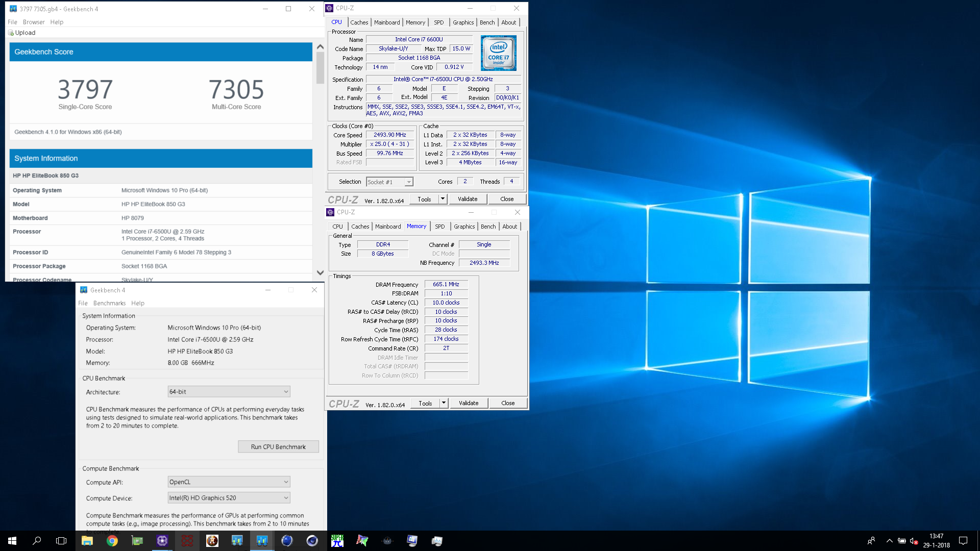Open the computer monitor app icon on taskbar

[x=412, y=541]
